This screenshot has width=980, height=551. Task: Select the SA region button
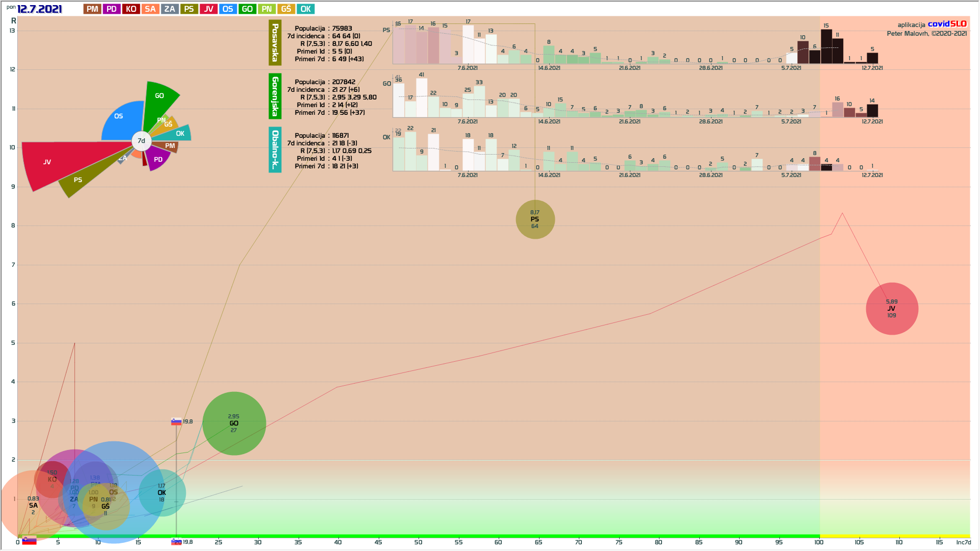pos(150,9)
